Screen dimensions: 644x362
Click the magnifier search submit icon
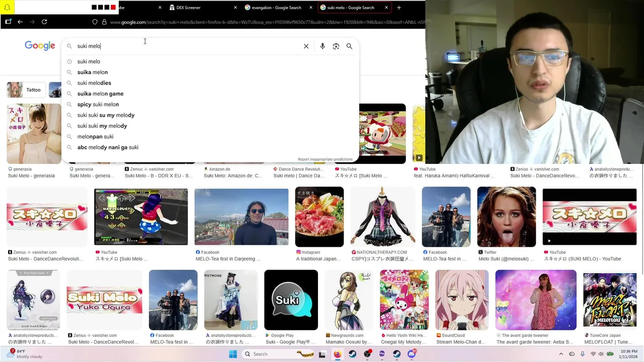[x=349, y=46]
